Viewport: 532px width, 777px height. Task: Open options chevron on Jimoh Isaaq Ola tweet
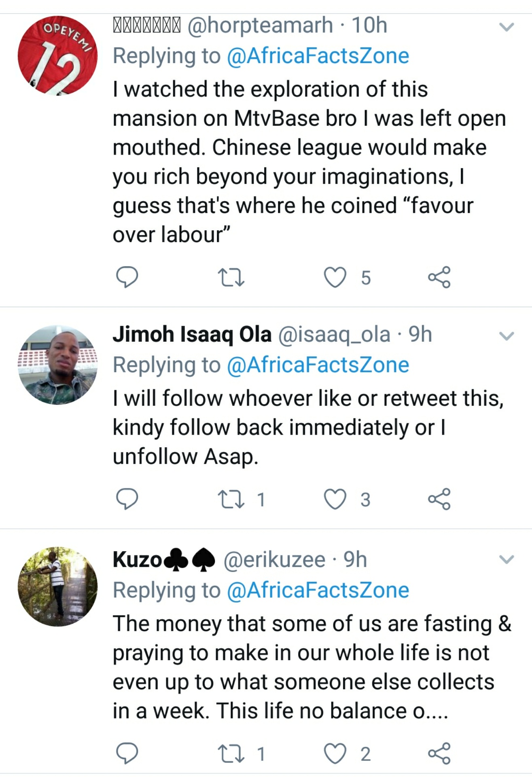click(x=507, y=336)
